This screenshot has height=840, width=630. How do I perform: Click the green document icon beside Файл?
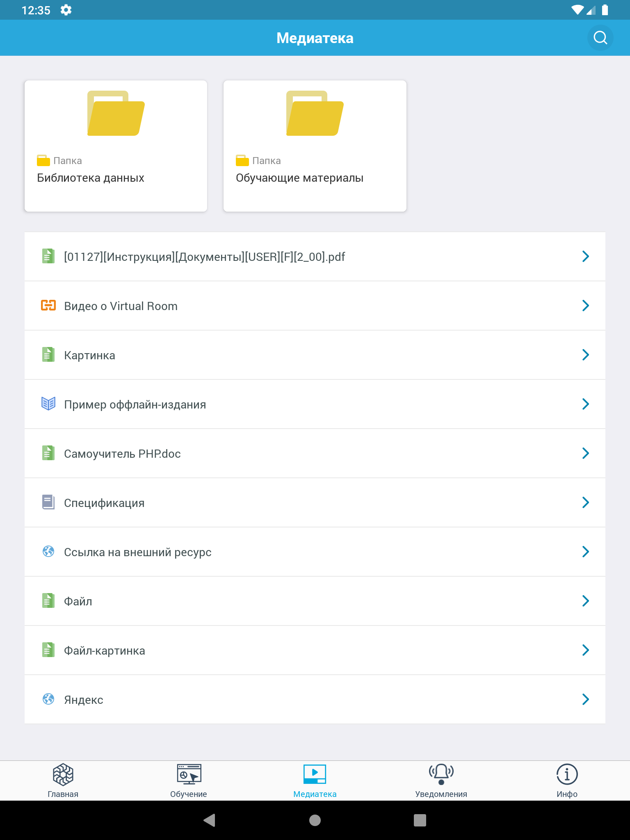(48, 601)
